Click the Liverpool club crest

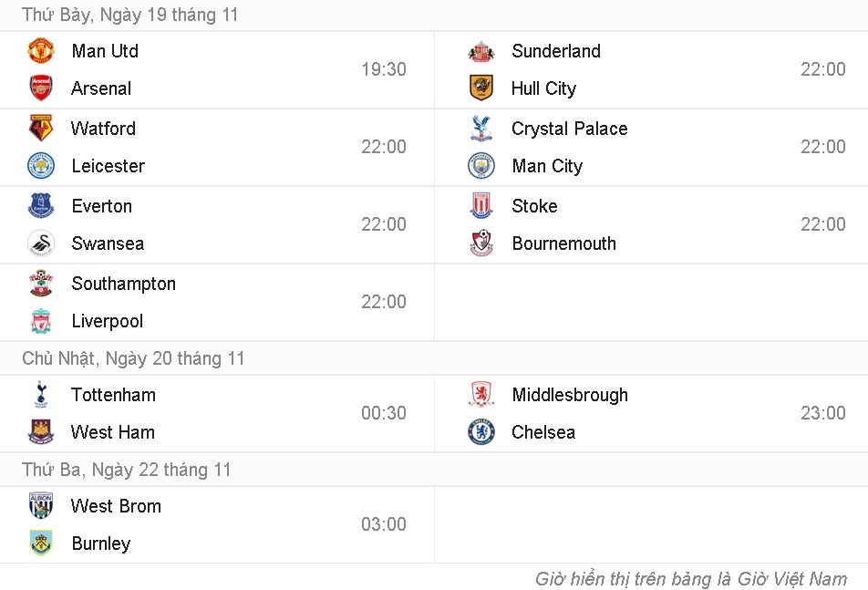pyautogui.click(x=41, y=321)
